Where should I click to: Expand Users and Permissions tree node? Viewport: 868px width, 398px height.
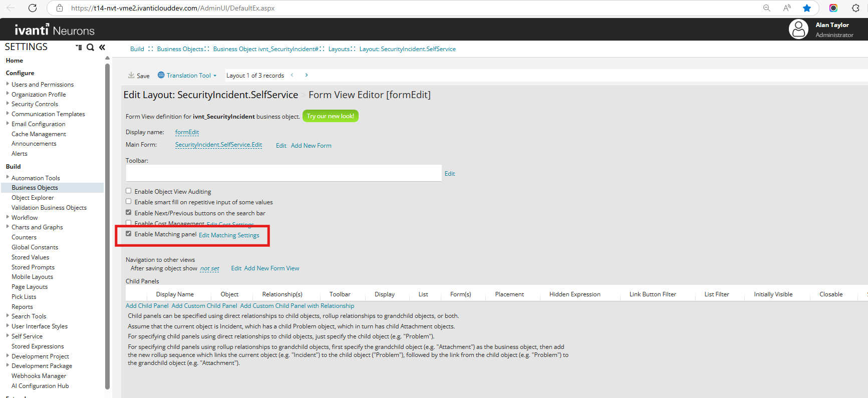click(x=8, y=84)
